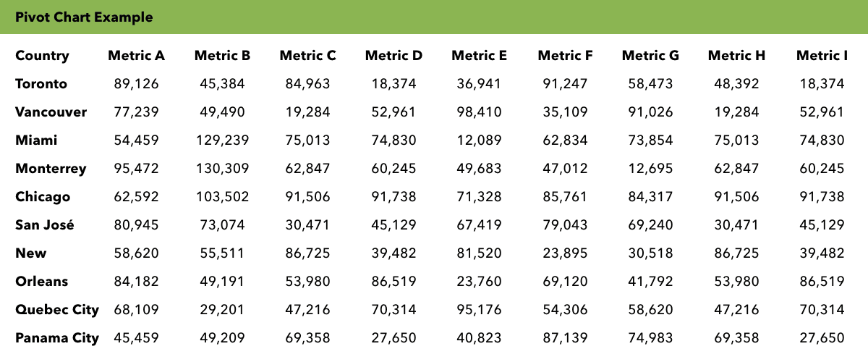
Task: Select the San José row label
Action: (x=44, y=225)
